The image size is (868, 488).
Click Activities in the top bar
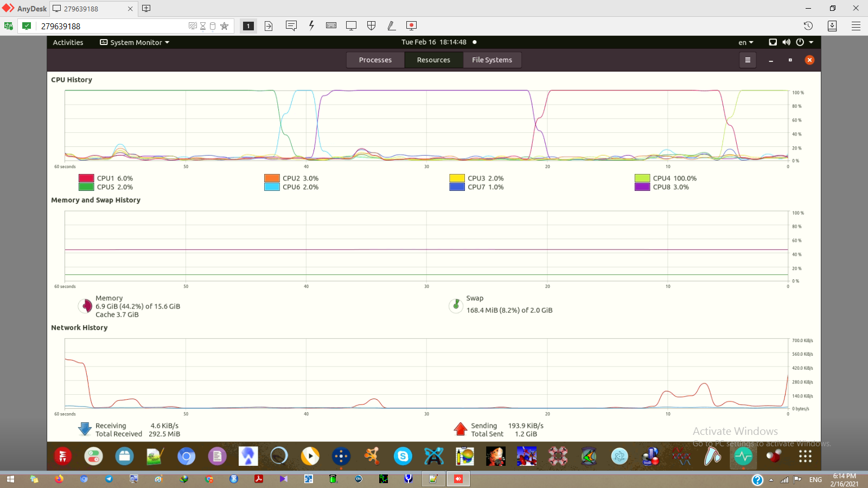point(67,42)
